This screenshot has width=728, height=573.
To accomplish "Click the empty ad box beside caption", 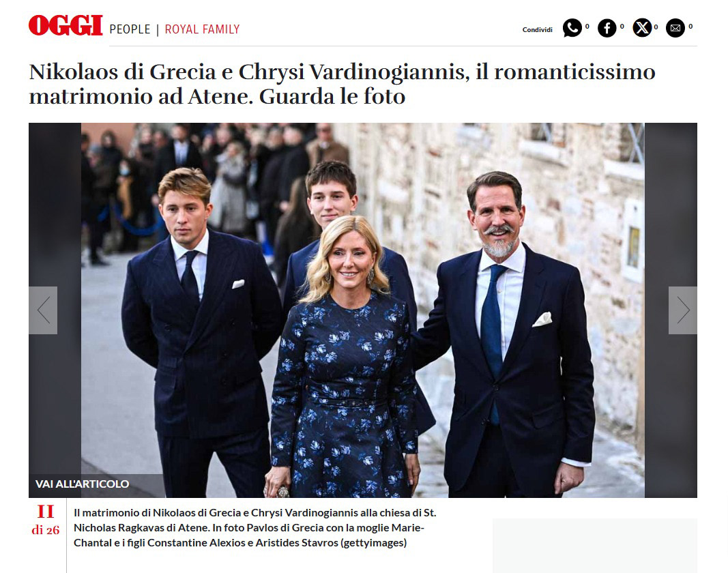I will pyautogui.click(x=595, y=546).
